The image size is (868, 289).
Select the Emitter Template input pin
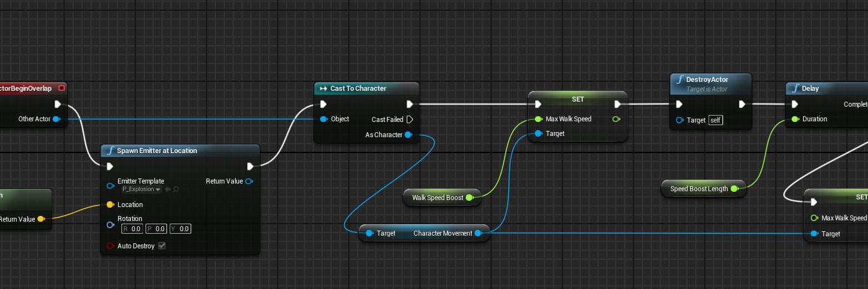[x=111, y=185]
